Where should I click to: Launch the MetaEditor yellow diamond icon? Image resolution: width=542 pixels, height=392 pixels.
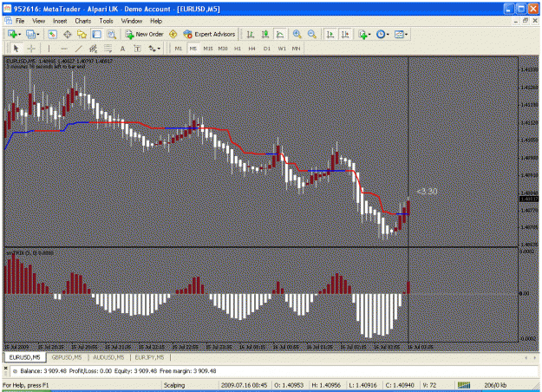tap(173, 34)
